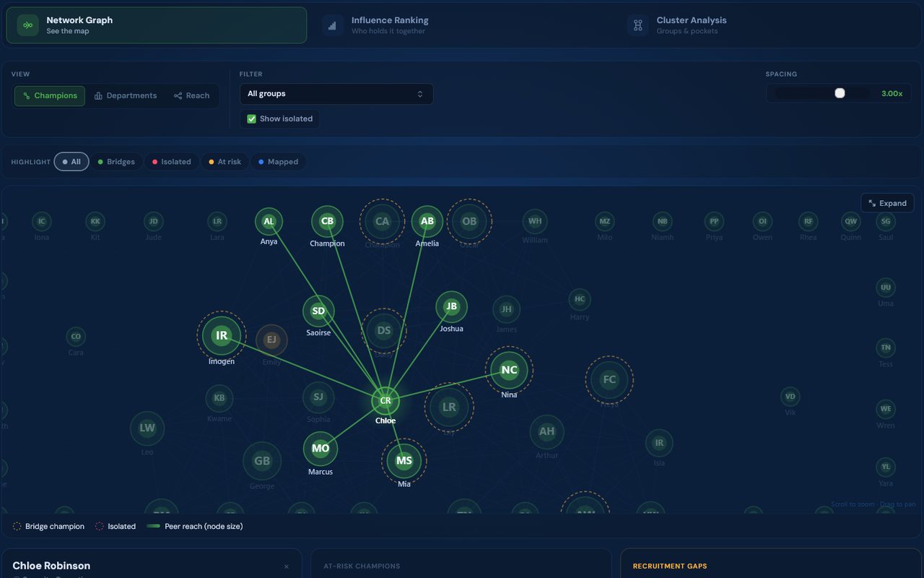Select the Quinn QW node
The height and width of the screenshot is (578, 924).
(x=851, y=221)
